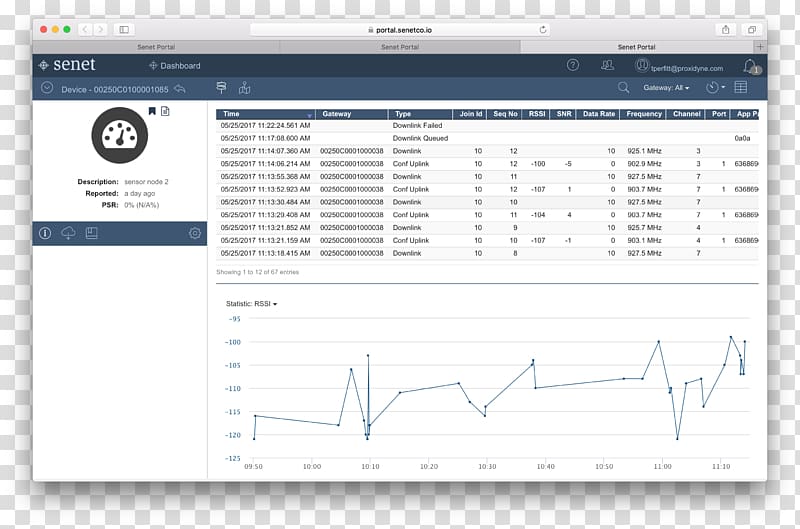Image resolution: width=800 pixels, height=529 pixels.
Task: Click the search magnifier icon
Action: pos(623,88)
